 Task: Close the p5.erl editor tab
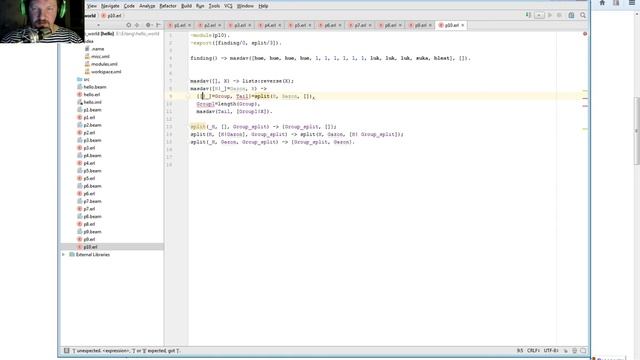point(310,25)
